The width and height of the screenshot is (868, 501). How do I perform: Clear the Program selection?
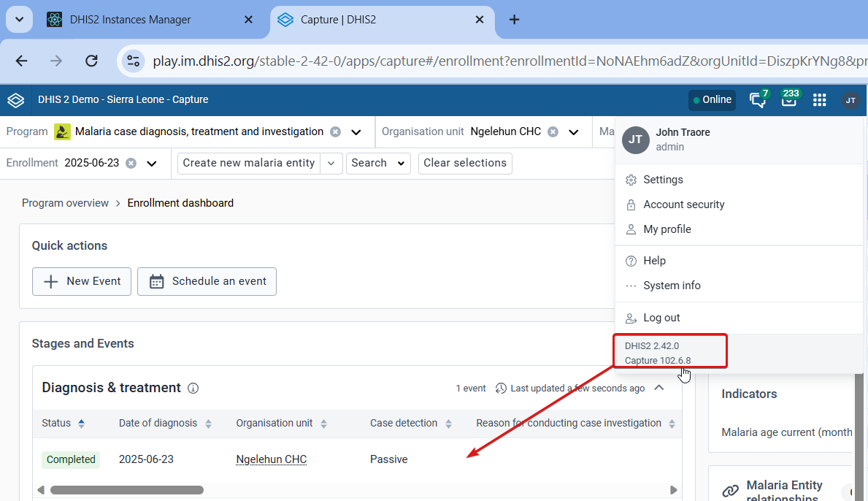point(336,131)
